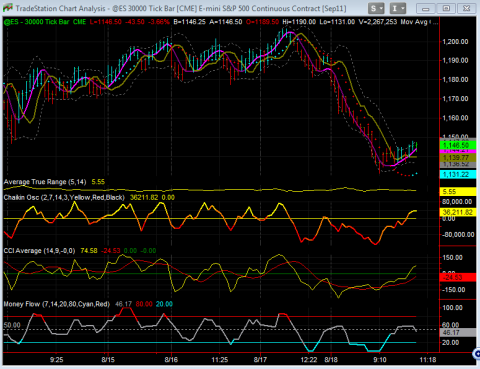
Task: Click the 100.00 Money Flow axis label
Action: pos(453,308)
